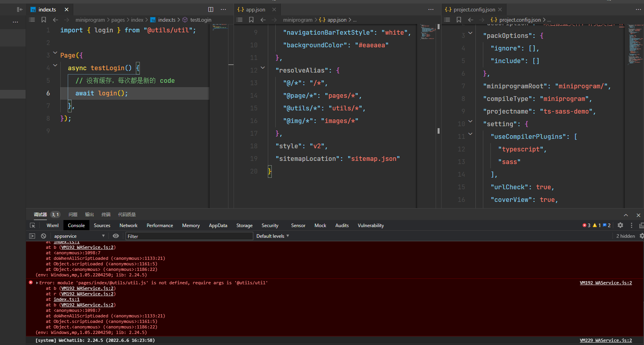Click the testLogin breadcrumb symbol
The width and height of the screenshot is (644, 345).
200,20
